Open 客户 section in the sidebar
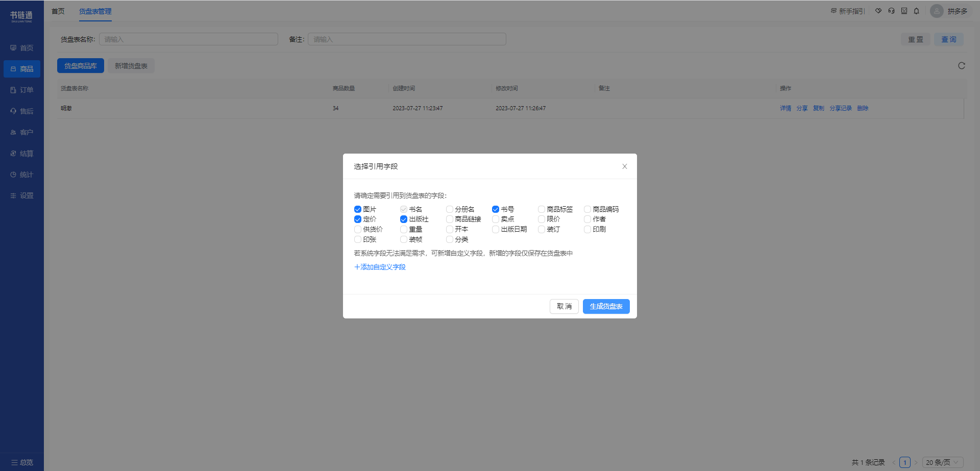This screenshot has height=471, width=980. (22, 132)
